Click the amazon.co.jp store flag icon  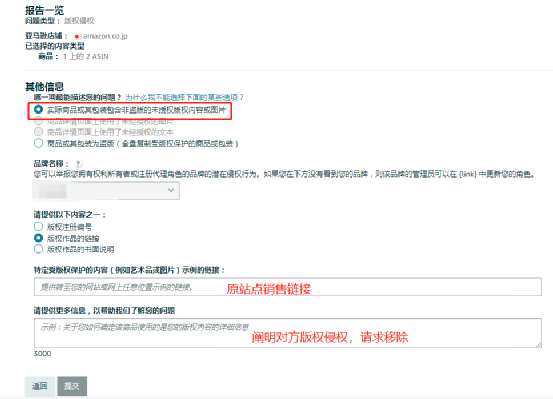(x=77, y=36)
